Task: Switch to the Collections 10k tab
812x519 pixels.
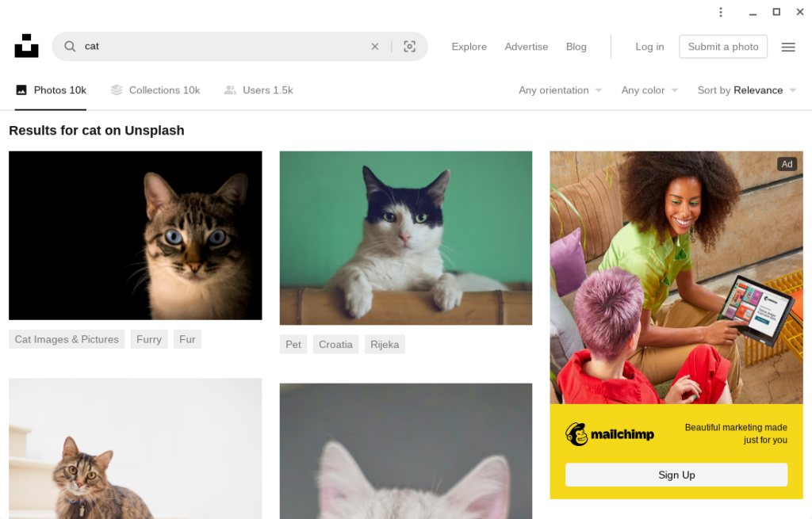Action: click(155, 90)
